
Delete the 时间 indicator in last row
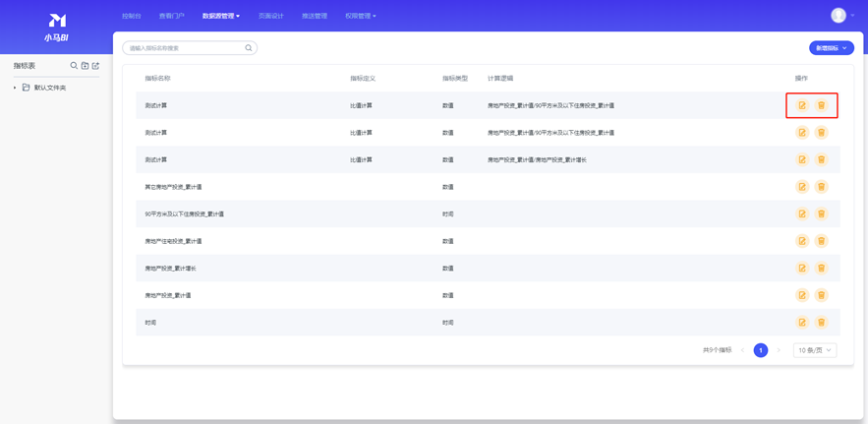[x=822, y=323]
